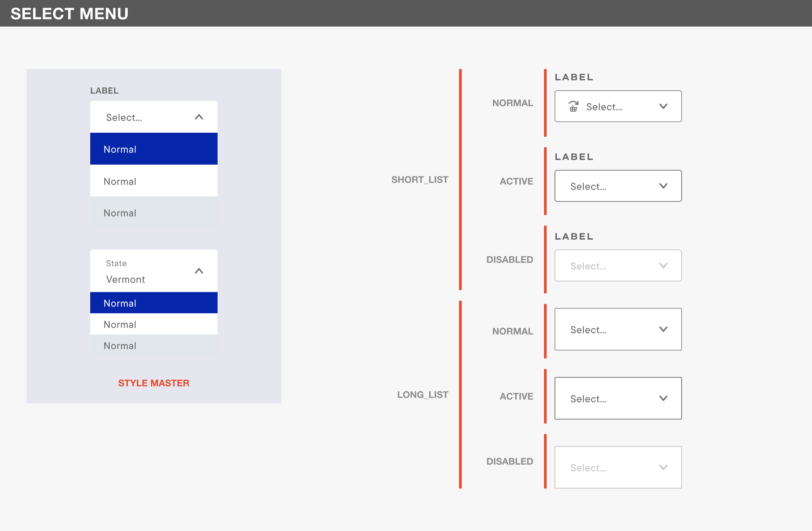
Task: Click the Vermont selected value in the State dropdown
Action: point(125,279)
